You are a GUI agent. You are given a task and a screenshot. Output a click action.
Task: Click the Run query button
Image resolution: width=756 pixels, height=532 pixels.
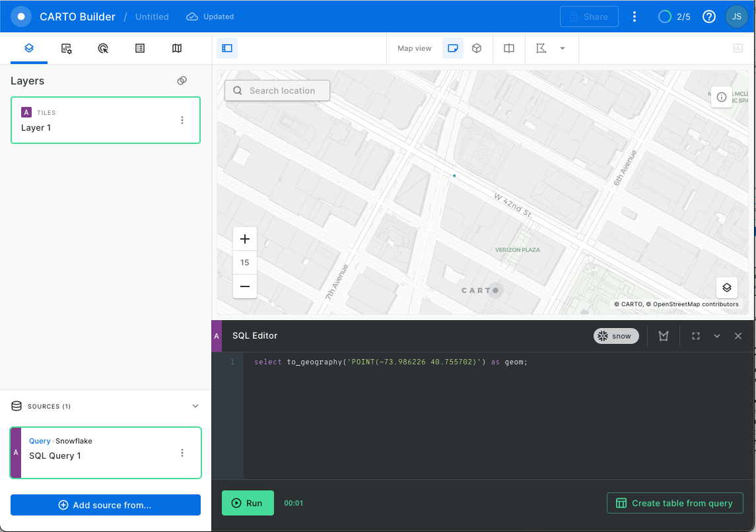click(x=248, y=503)
